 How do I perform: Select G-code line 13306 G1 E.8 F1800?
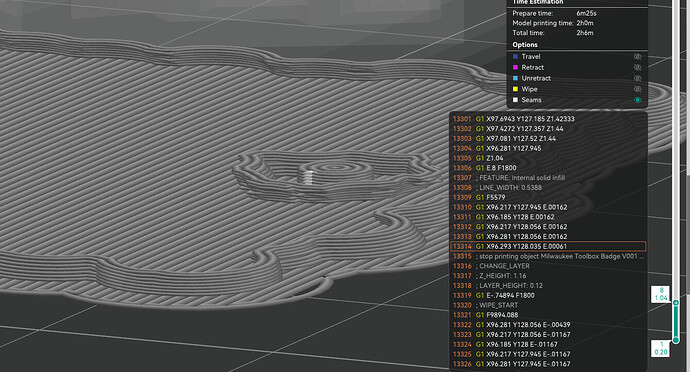point(548,168)
